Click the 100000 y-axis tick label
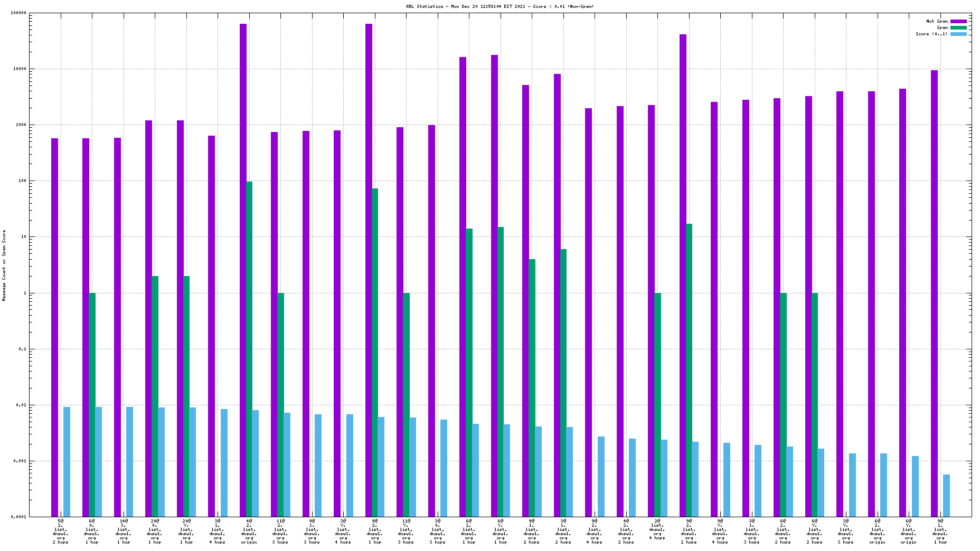The width and height of the screenshot is (980, 551). pyautogui.click(x=18, y=13)
